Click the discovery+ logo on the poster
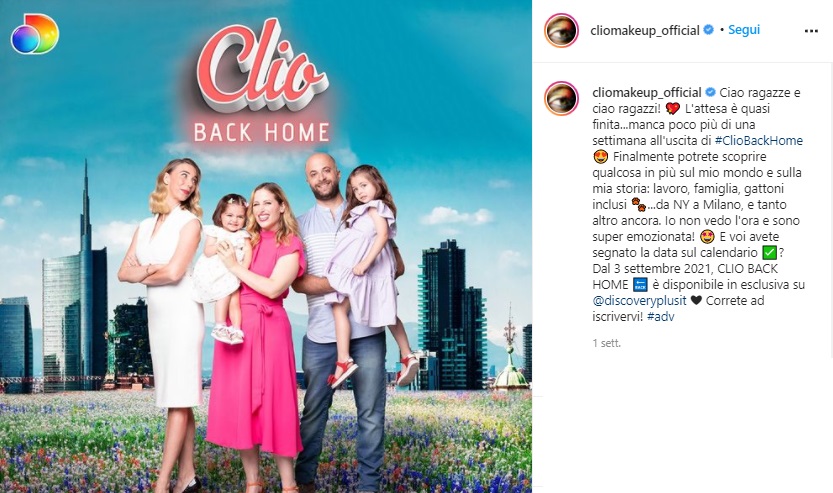833x493 pixels. pyautogui.click(x=35, y=33)
